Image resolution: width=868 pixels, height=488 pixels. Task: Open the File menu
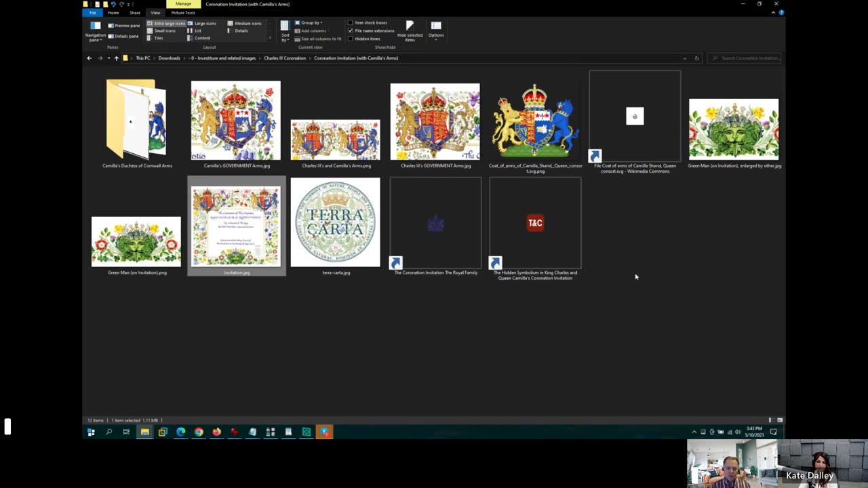click(x=92, y=12)
